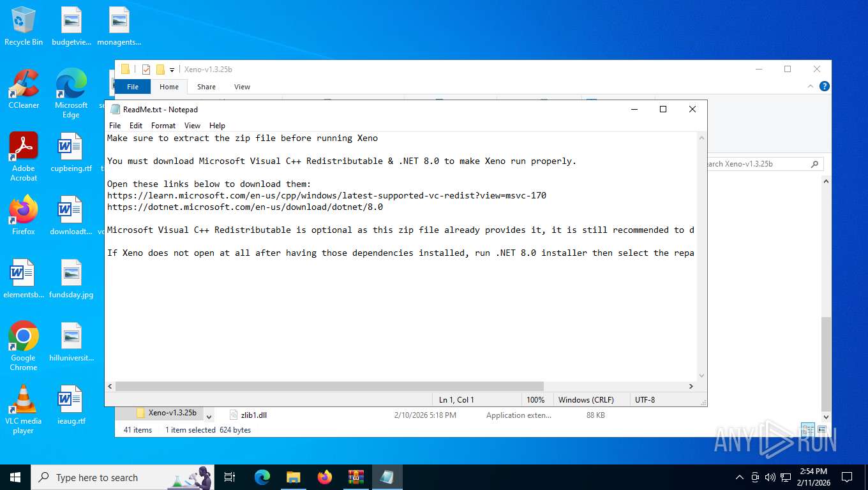Open fundsday.jpg image on desktop
The height and width of the screenshot is (490, 868).
coord(71,279)
